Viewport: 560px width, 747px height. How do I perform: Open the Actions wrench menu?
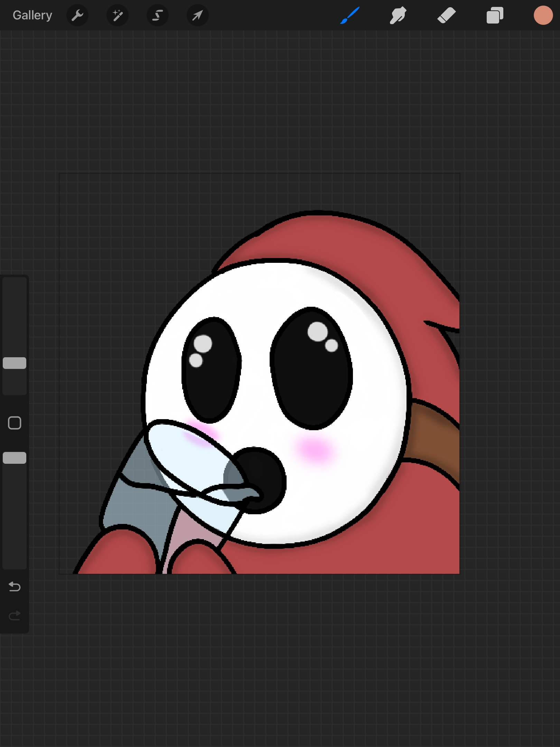[77, 16]
